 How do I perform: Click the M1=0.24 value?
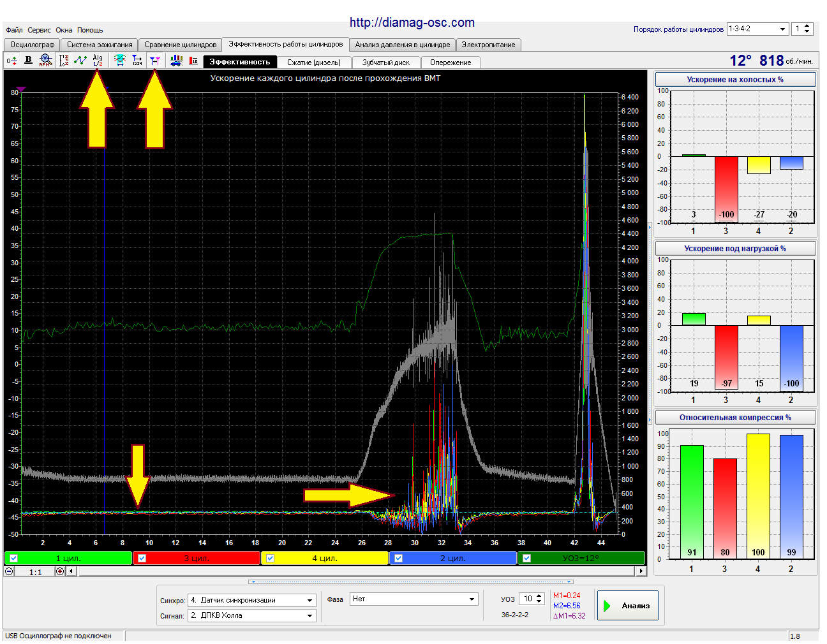(567, 596)
